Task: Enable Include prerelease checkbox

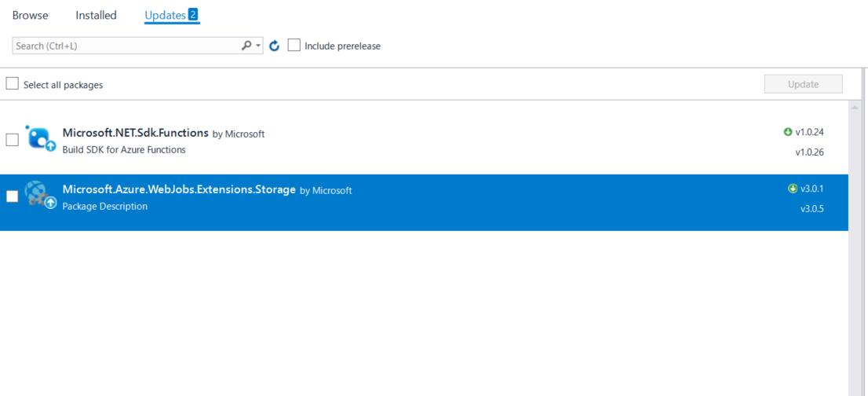Action: [x=294, y=46]
